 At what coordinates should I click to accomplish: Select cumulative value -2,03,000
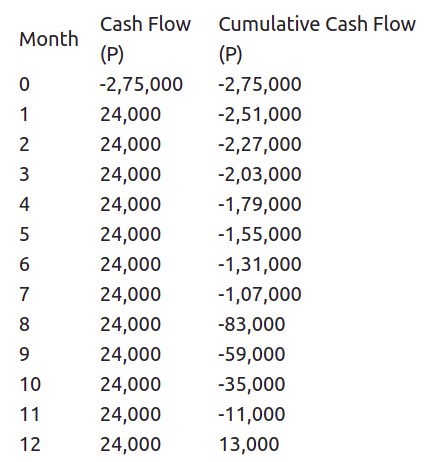(x=260, y=174)
